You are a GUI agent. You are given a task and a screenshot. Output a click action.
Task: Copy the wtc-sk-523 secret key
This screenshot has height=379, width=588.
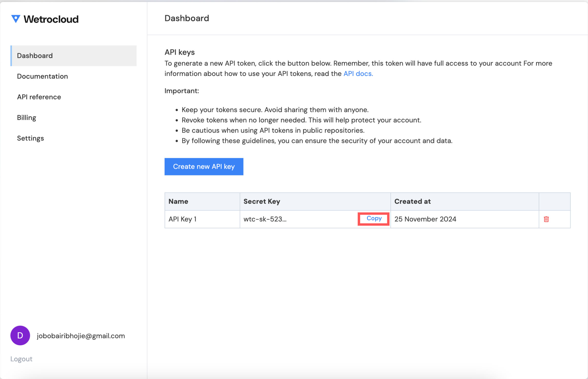click(374, 219)
